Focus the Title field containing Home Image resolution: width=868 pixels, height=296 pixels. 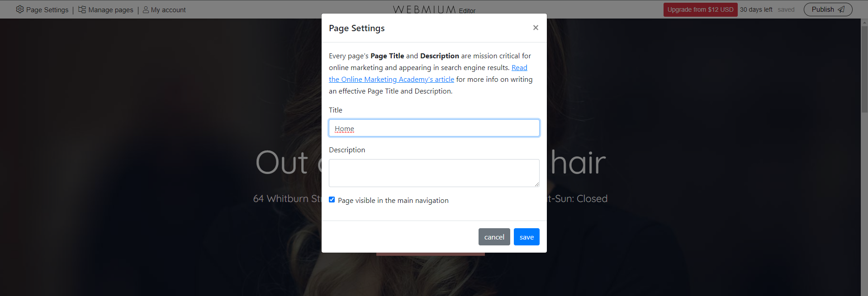click(x=434, y=128)
